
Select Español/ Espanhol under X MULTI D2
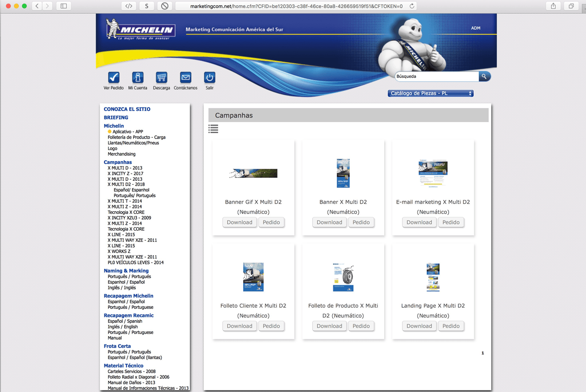(131, 190)
